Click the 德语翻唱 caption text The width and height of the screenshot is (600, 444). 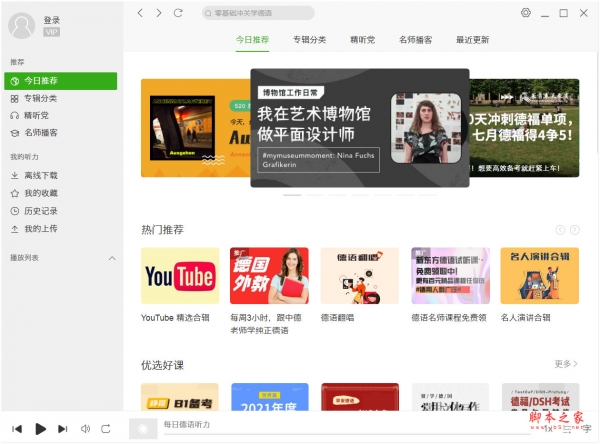pos(337,318)
